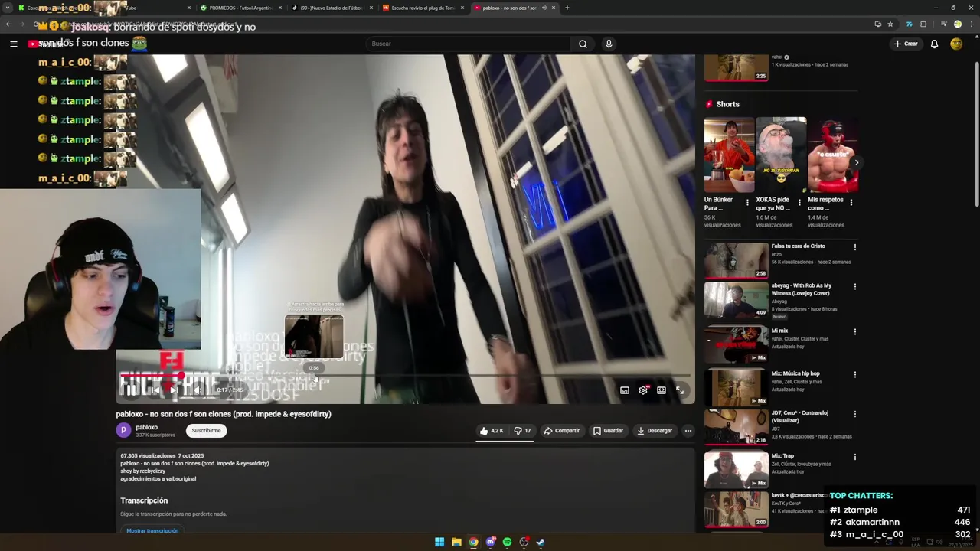This screenshot has width=980, height=551.
Task: Open options for 'Mis respetos como' short
Action: click(851, 203)
